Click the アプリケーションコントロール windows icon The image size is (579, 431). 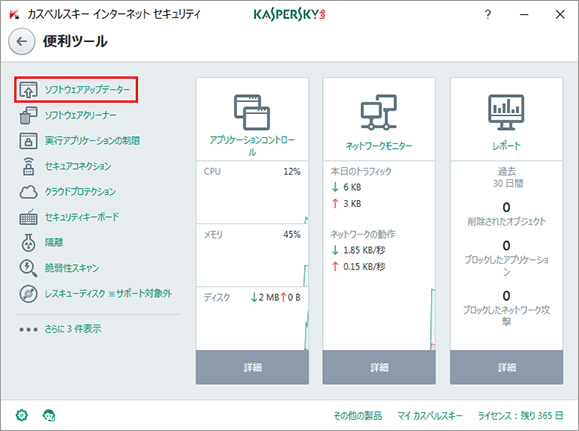[252, 112]
